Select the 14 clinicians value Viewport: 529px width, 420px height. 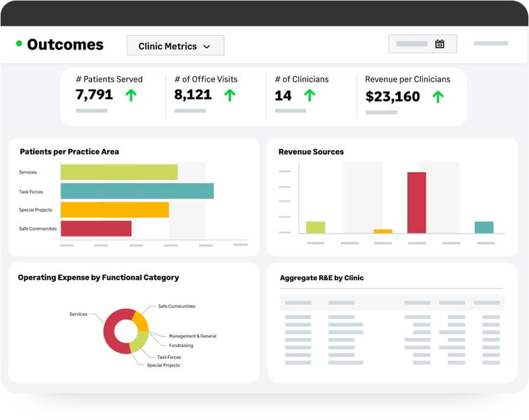click(x=283, y=96)
